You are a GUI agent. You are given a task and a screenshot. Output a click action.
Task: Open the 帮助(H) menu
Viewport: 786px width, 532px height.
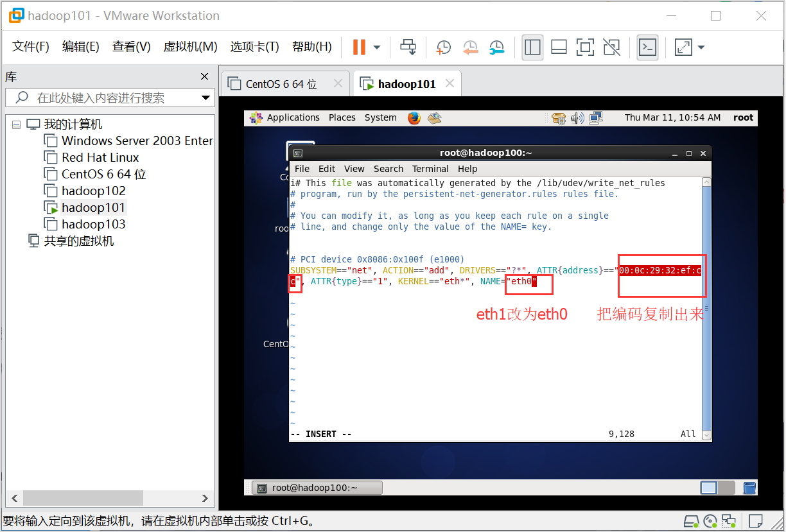pyautogui.click(x=311, y=47)
